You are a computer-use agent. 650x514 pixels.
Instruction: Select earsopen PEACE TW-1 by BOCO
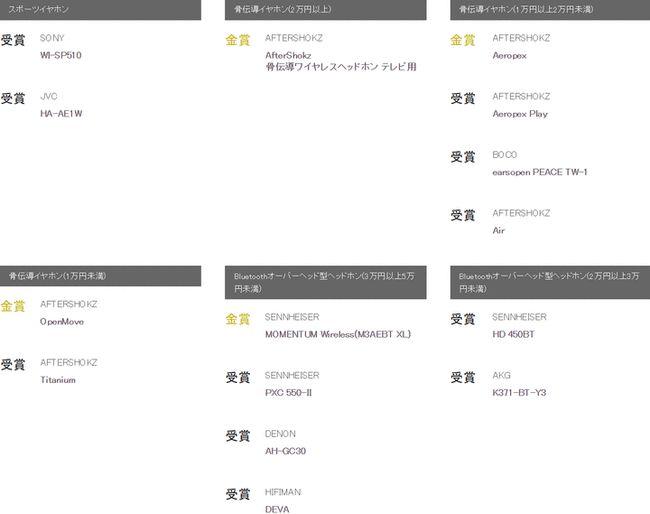click(x=540, y=172)
